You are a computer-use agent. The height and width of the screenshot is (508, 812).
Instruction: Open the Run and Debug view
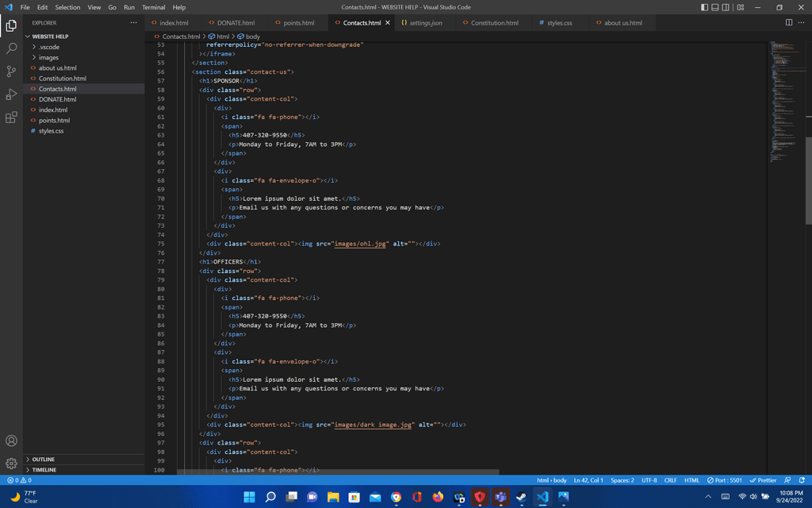(11, 94)
